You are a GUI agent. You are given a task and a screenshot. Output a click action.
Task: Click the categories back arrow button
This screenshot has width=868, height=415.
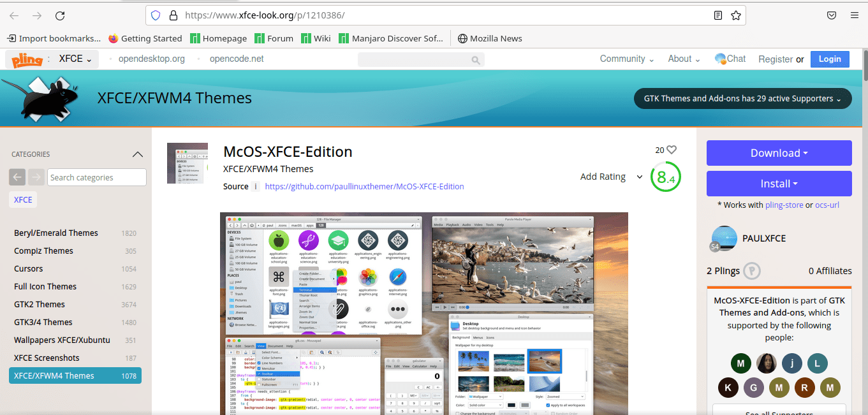coord(17,177)
